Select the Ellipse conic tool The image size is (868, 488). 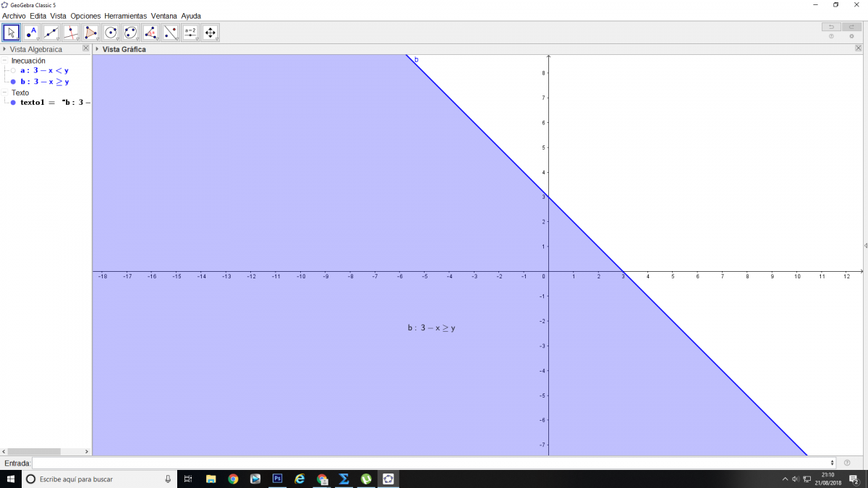click(x=130, y=33)
